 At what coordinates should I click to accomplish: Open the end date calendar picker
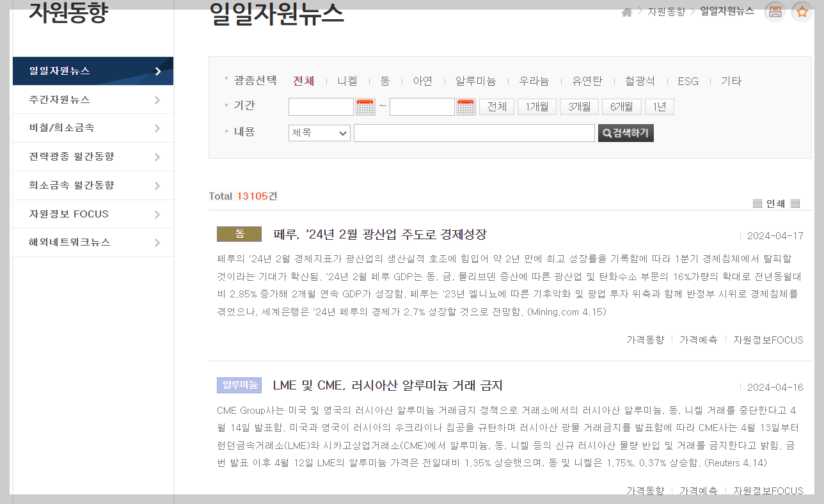coord(466,107)
